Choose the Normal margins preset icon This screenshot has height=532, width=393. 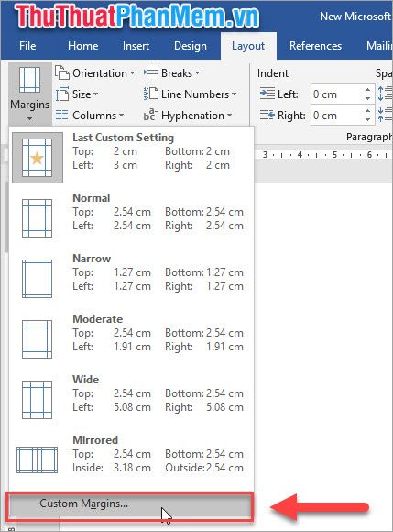(38, 218)
